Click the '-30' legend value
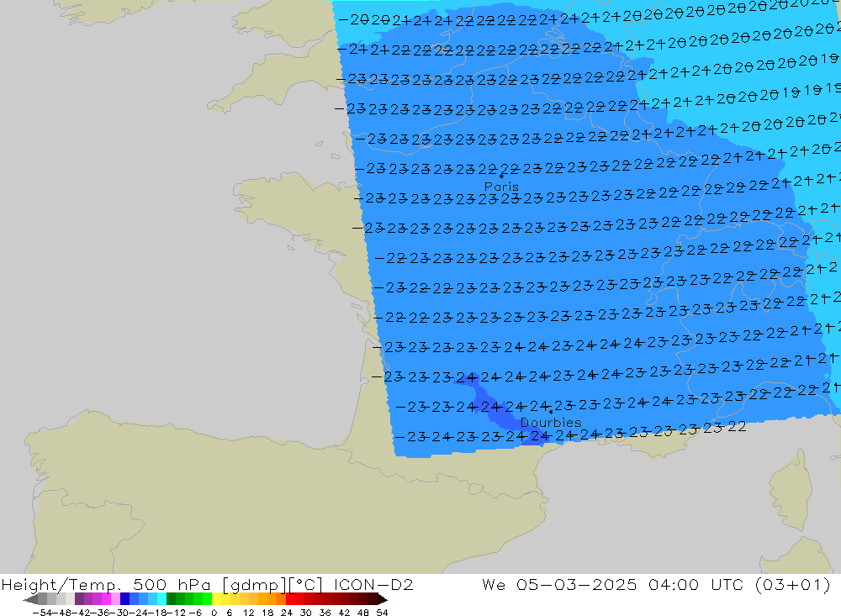Viewport: 841px width, 616px height. click(x=120, y=613)
